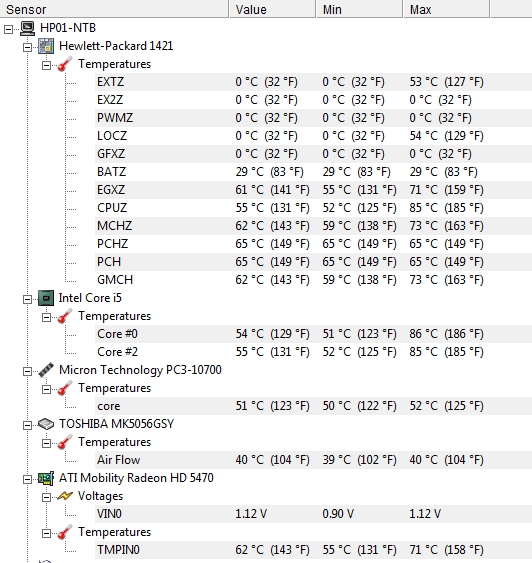Collapse the Hewlett-Packard 1421 node

point(27,47)
